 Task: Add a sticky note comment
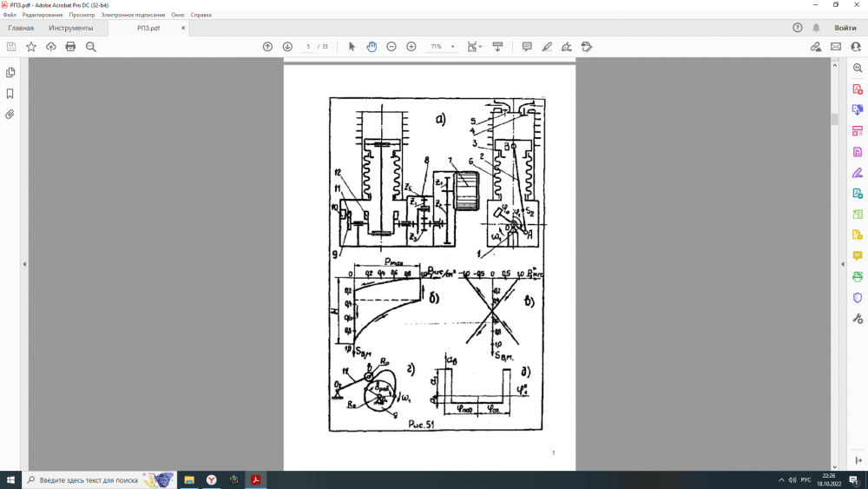click(527, 46)
